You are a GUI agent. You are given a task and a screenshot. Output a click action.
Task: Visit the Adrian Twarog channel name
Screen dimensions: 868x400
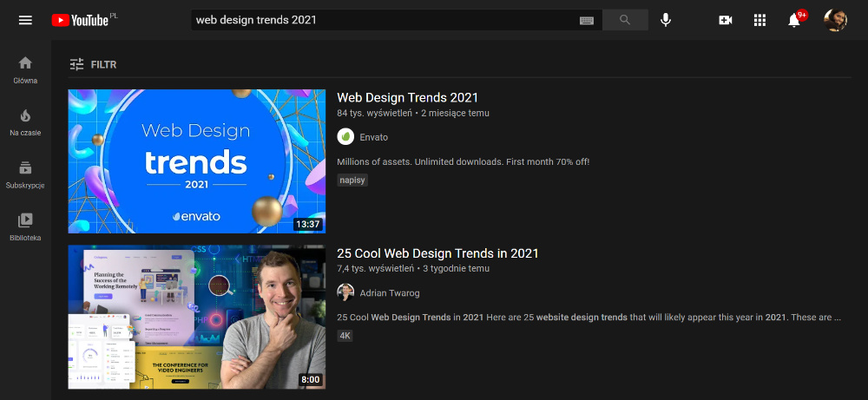tap(390, 293)
